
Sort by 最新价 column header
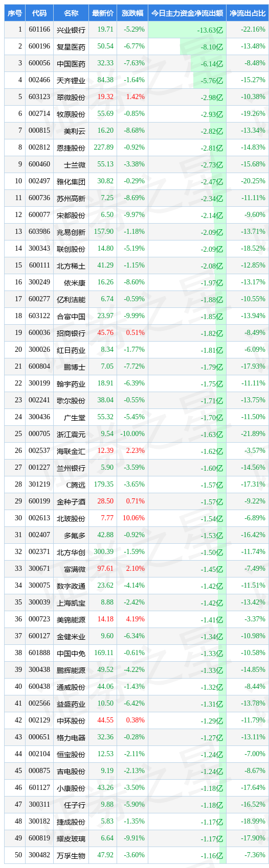[103, 13]
